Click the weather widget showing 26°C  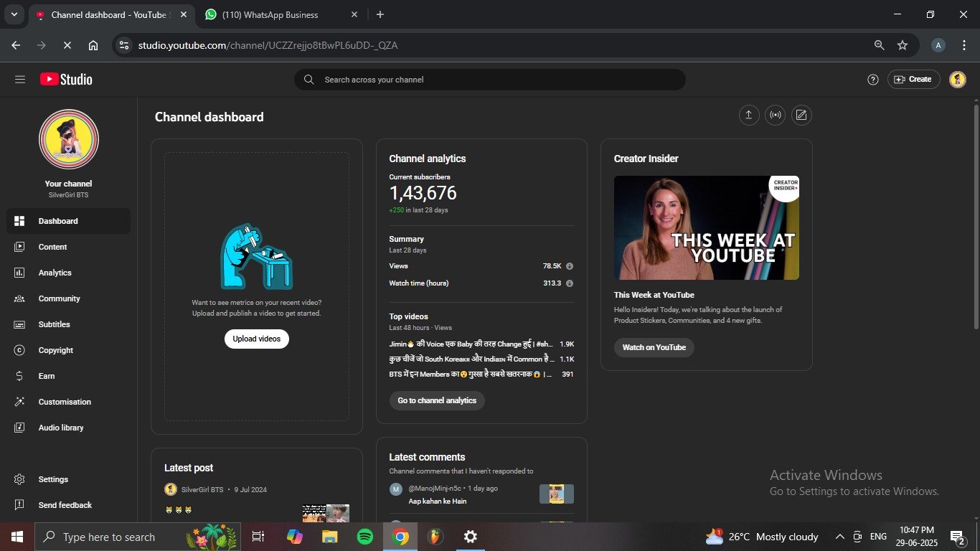click(762, 537)
